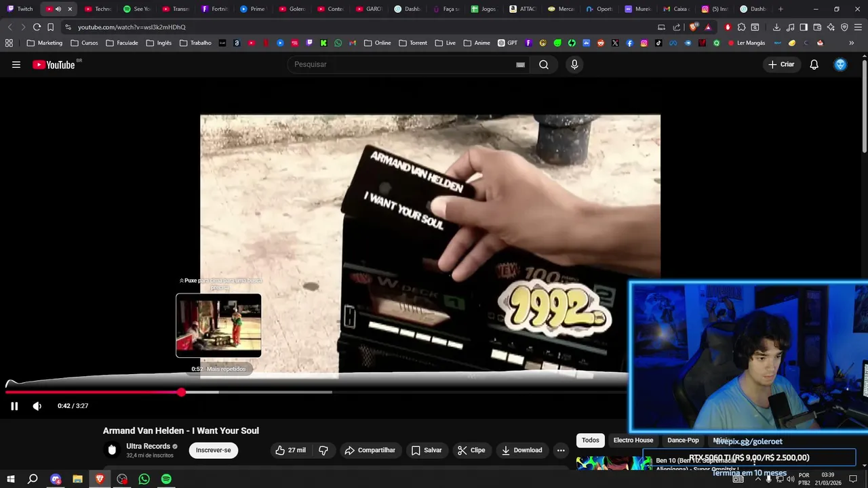Mute the playing YouTube browser tab
Viewport: 868px width, 488px height.
(x=58, y=9)
